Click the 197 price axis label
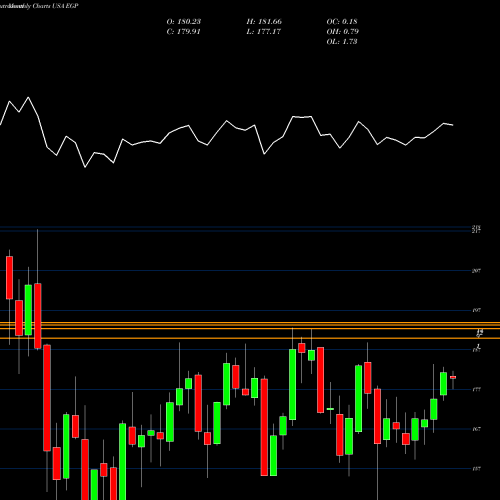 [476, 310]
